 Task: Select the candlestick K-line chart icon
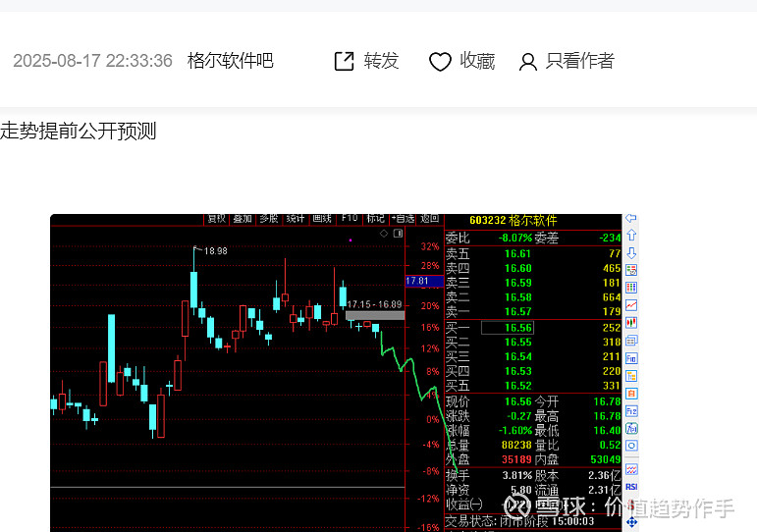pyautogui.click(x=631, y=323)
